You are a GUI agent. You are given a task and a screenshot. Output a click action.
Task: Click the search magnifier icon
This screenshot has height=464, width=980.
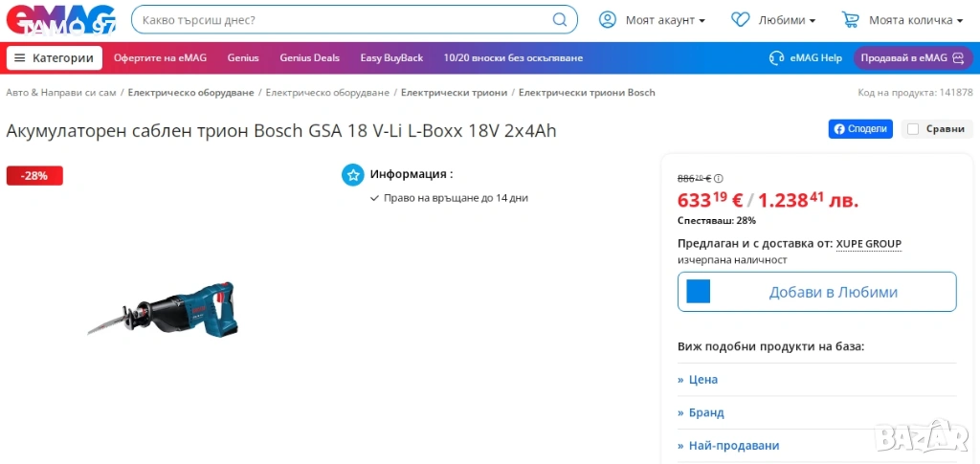click(560, 19)
